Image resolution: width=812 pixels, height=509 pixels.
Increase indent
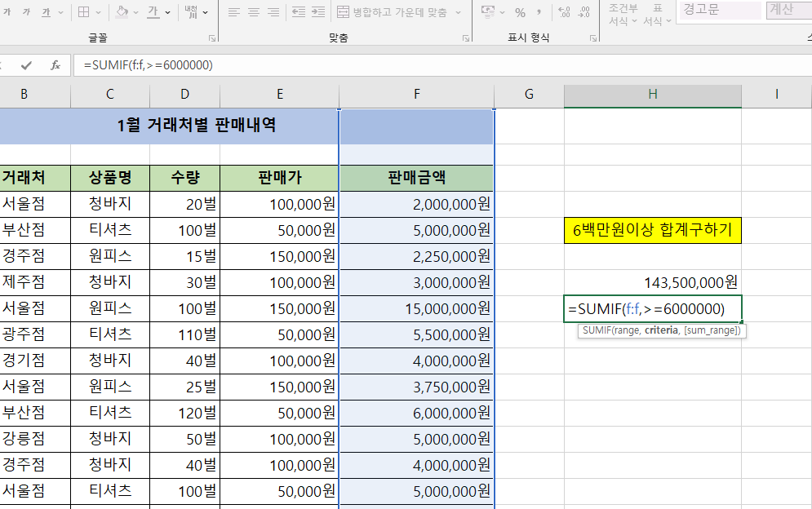pos(318,12)
